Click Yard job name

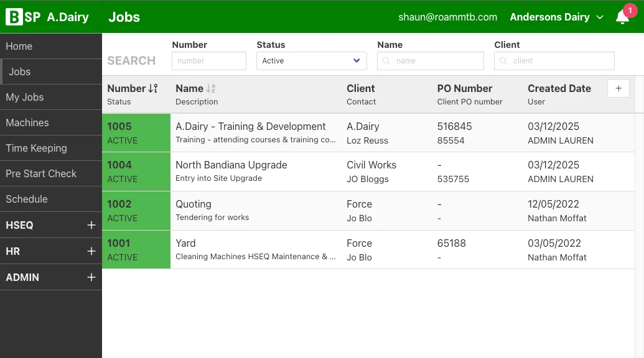185,243
